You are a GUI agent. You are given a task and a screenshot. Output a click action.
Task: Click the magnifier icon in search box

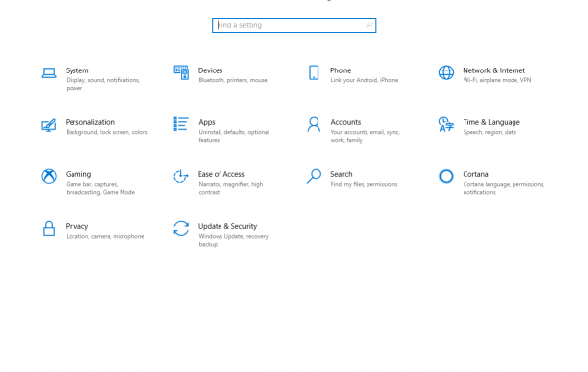(x=369, y=25)
